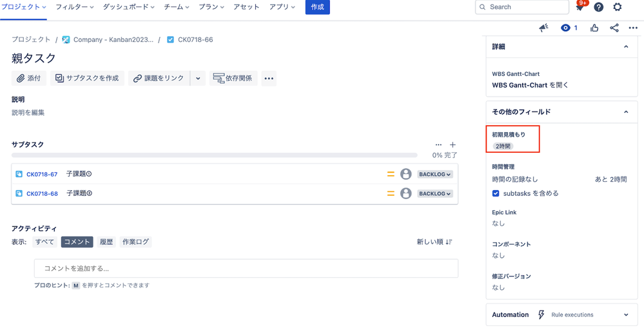Click the 親タスク issue title
This screenshot has width=644, height=328.
pyautogui.click(x=34, y=58)
